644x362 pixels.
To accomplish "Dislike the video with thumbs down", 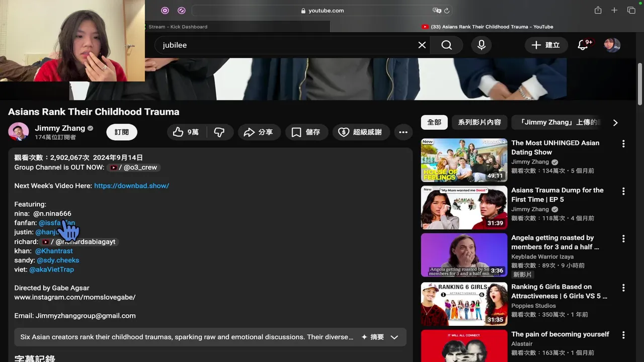I will 219,132.
